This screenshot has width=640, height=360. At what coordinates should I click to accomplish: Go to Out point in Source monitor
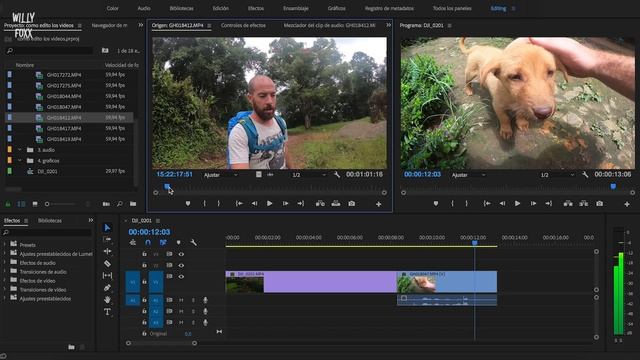point(300,203)
